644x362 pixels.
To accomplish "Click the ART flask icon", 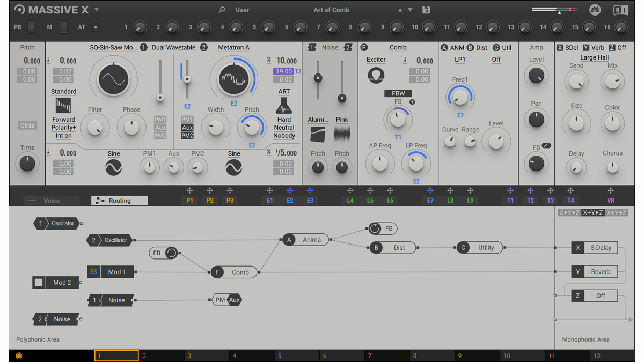I will (284, 106).
